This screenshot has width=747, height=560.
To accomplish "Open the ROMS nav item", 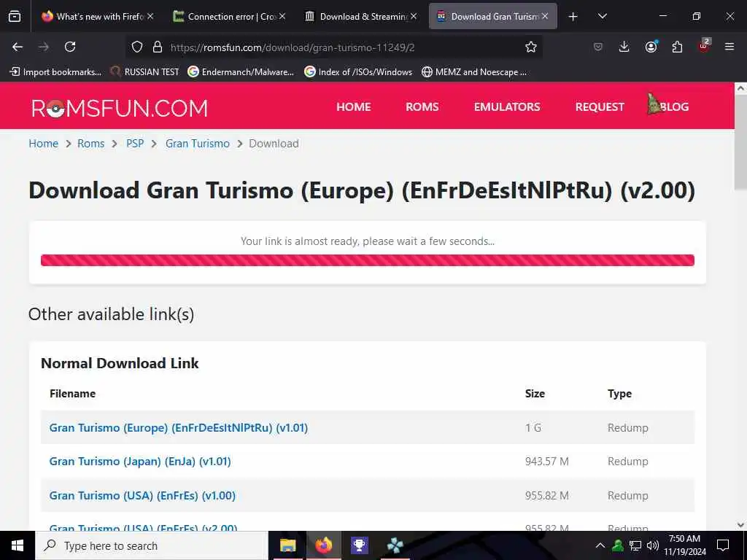I will click(422, 106).
